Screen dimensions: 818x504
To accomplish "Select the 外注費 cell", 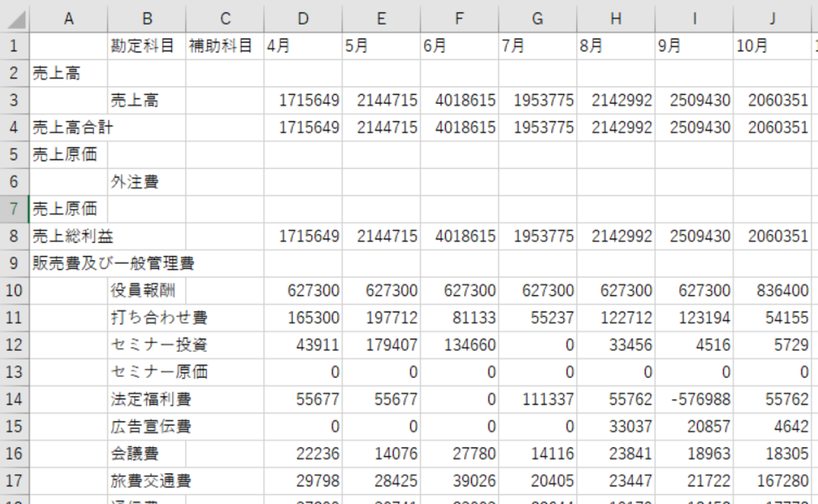I will pyautogui.click(x=147, y=182).
